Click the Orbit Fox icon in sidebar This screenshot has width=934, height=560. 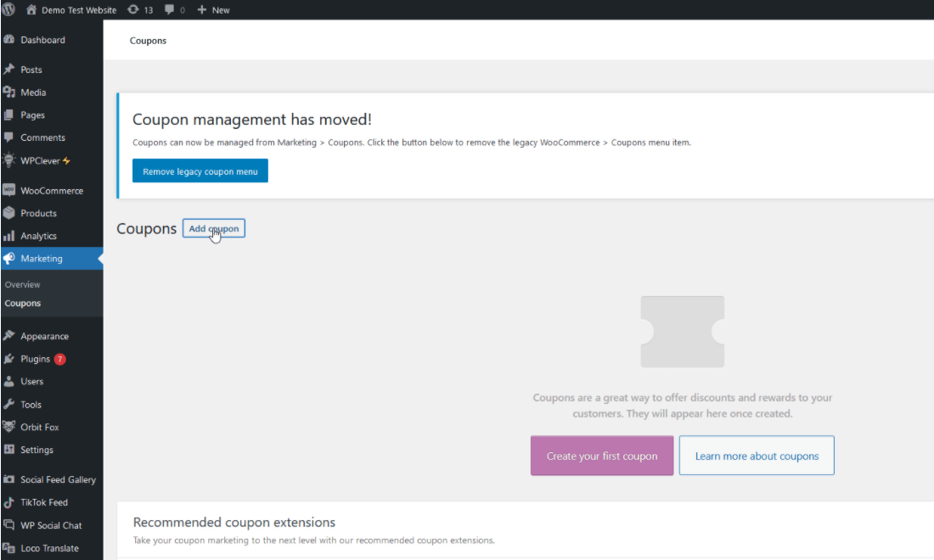click(9, 427)
